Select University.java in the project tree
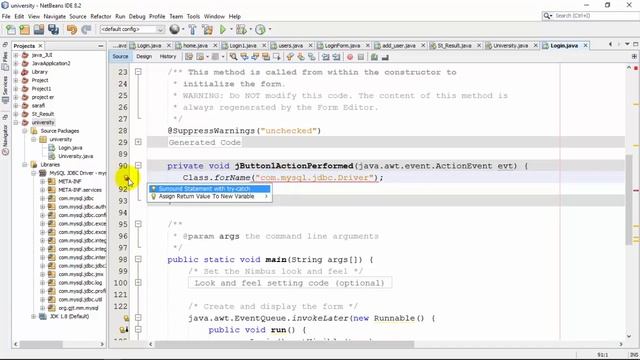The image size is (640, 360). [76, 156]
